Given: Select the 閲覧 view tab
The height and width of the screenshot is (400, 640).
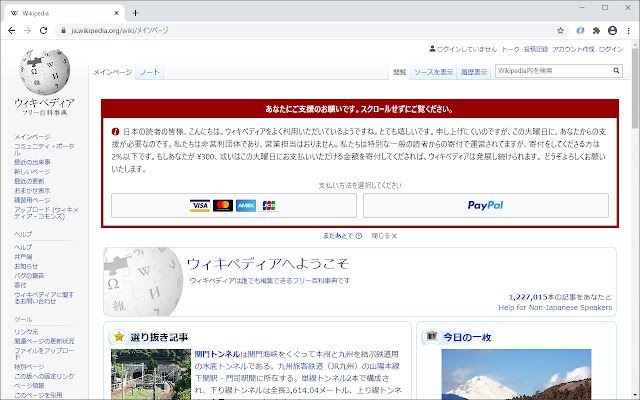Looking at the screenshot, I should [399, 72].
